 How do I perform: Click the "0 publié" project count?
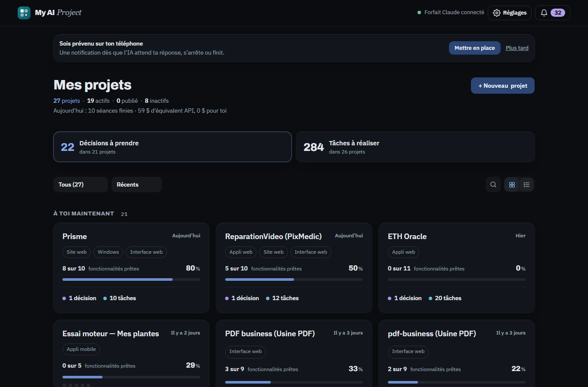tap(127, 101)
